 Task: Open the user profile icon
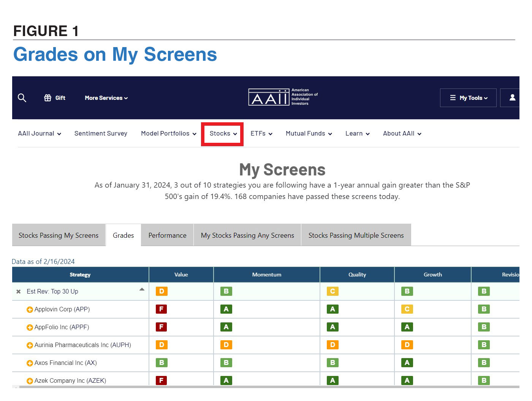[x=512, y=98]
